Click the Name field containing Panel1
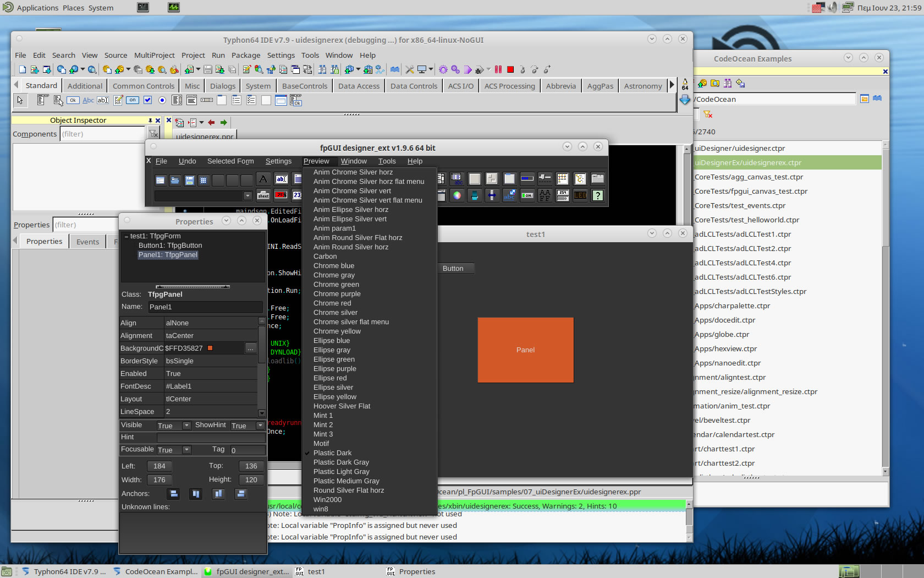Image resolution: width=924 pixels, height=578 pixels. 205,307
